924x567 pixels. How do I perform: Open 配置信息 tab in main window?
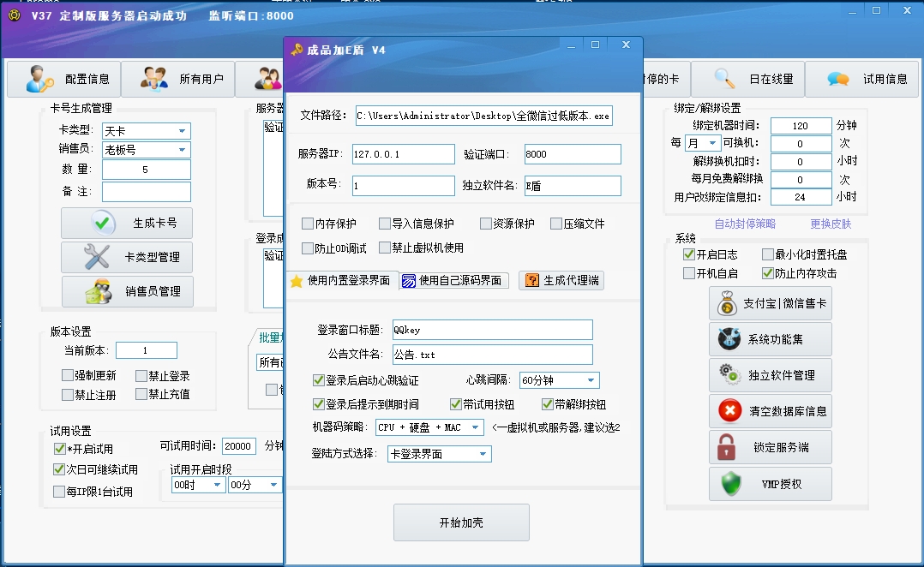click(63, 79)
